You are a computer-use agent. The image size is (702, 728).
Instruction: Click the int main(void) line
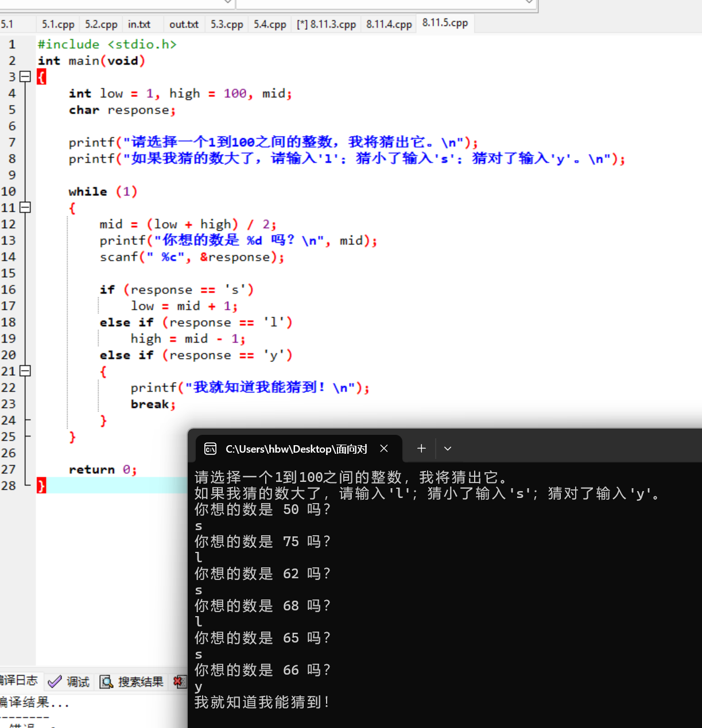click(92, 60)
